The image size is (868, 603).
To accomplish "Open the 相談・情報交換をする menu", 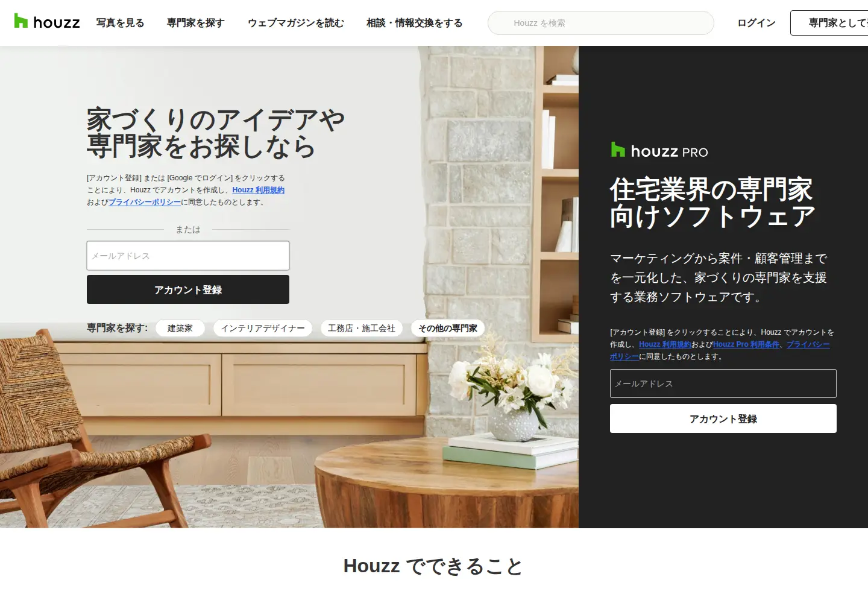I will coord(415,23).
